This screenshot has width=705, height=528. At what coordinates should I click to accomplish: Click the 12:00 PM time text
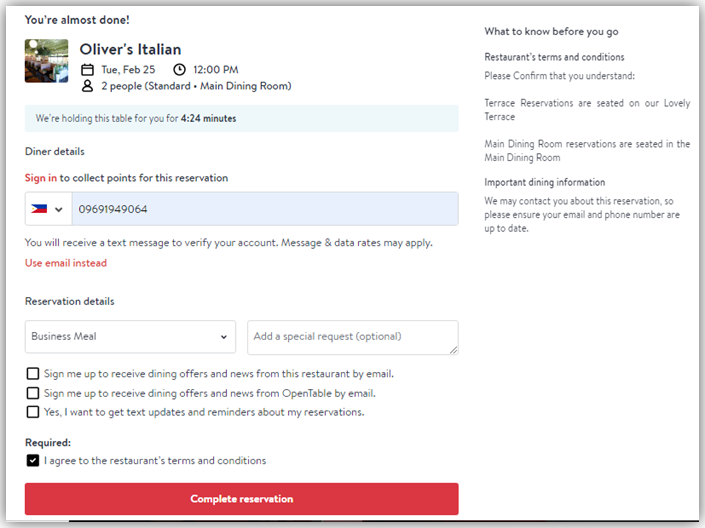216,70
